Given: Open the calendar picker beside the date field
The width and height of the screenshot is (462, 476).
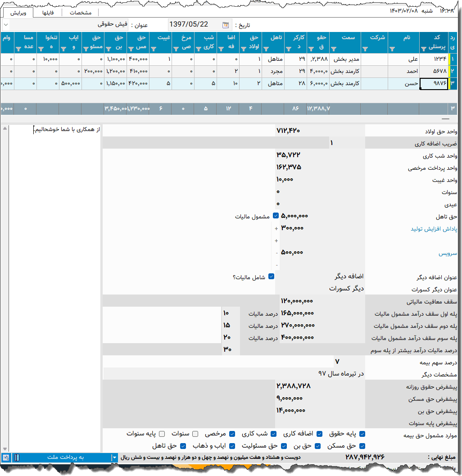Looking at the screenshot, I should [225, 25].
